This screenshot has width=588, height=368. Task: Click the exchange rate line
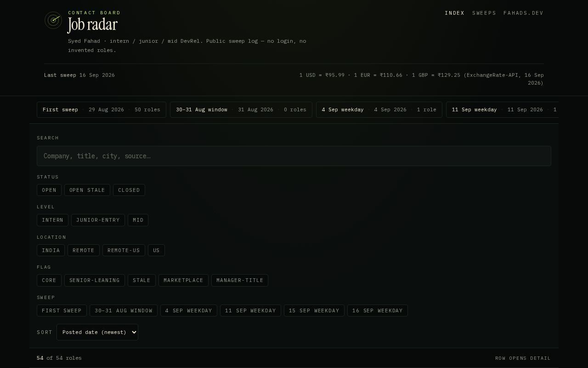422,79
